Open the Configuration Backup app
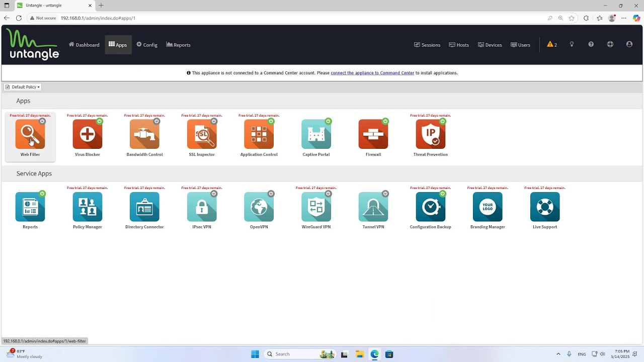Image resolution: width=644 pixels, height=362 pixels. 431,207
